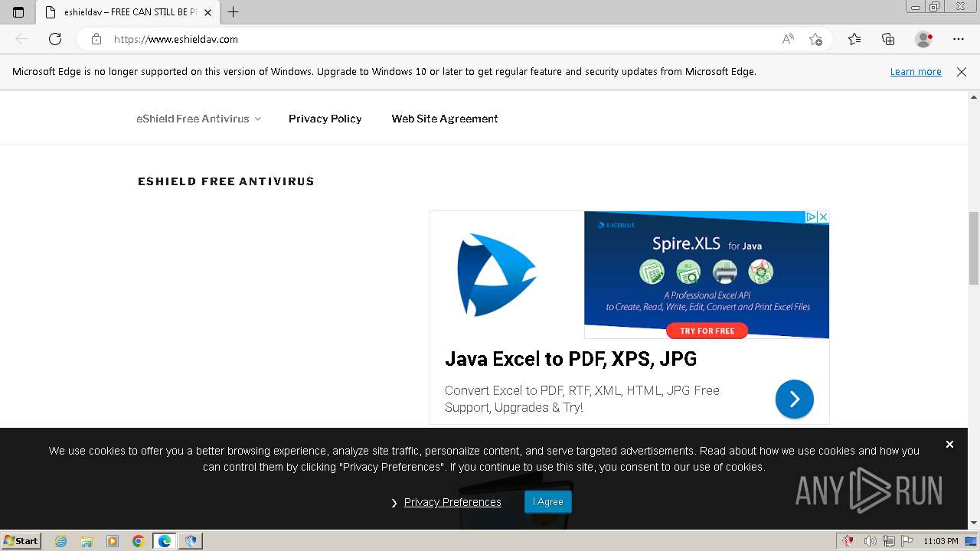Click the site lock security icon
This screenshot has height=551, width=980.
pyautogui.click(x=96, y=39)
